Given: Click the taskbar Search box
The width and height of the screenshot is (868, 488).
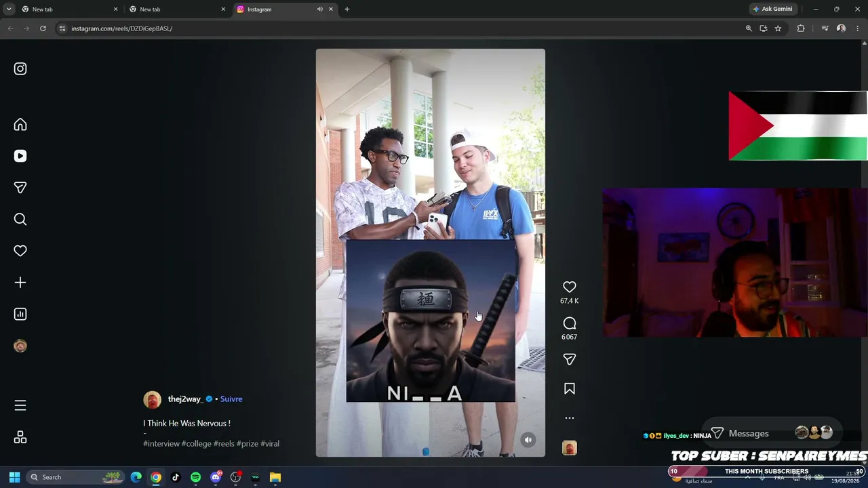Looking at the screenshot, I should pyautogui.click(x=76, y=477).
